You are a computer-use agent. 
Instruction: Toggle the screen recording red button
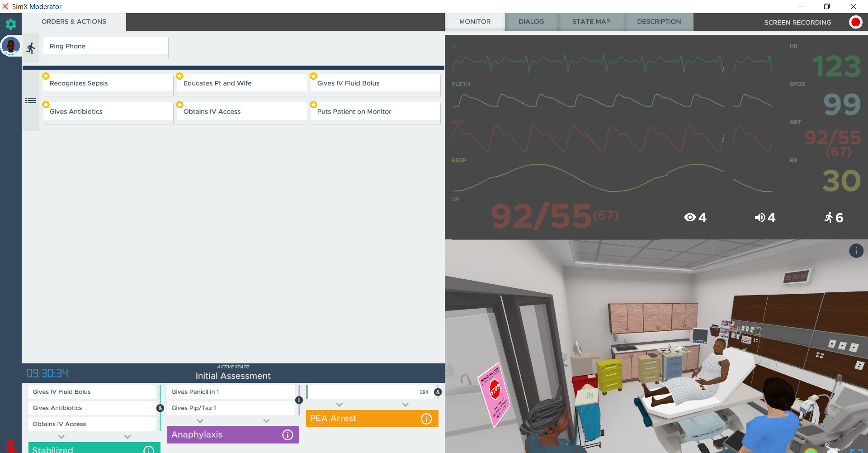coord(855,22)
